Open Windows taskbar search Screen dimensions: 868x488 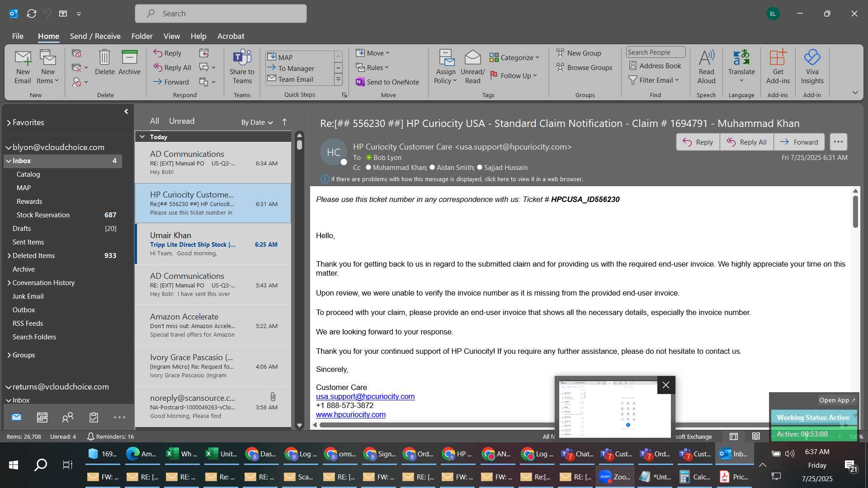pyautogui.click(x=41, y=465)
